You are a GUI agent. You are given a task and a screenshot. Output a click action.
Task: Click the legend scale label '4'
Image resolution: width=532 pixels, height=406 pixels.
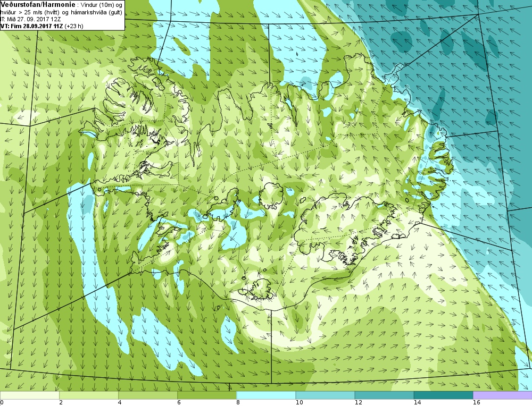(120, 403)
